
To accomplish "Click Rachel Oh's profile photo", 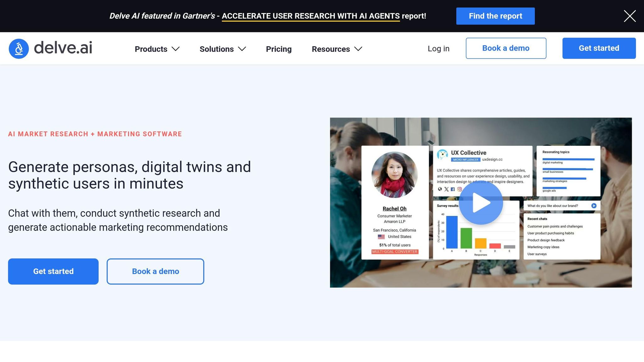I will (x=394, y=175).
